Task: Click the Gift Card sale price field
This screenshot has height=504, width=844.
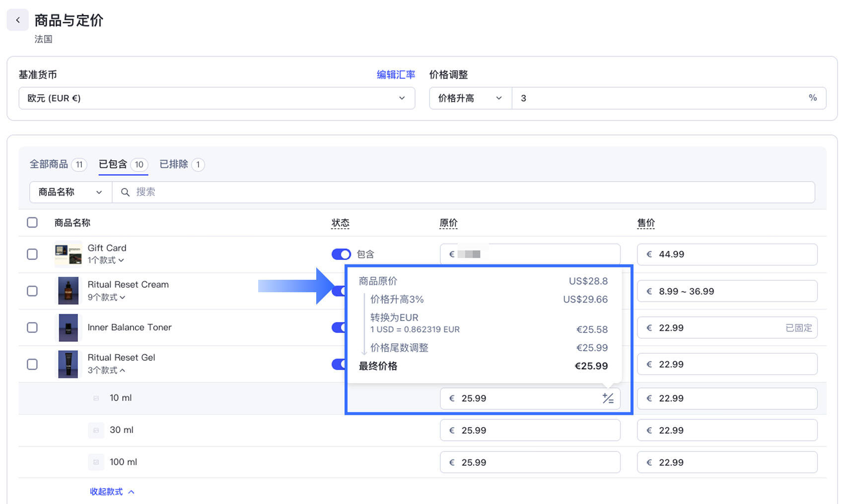Action: 727,254
